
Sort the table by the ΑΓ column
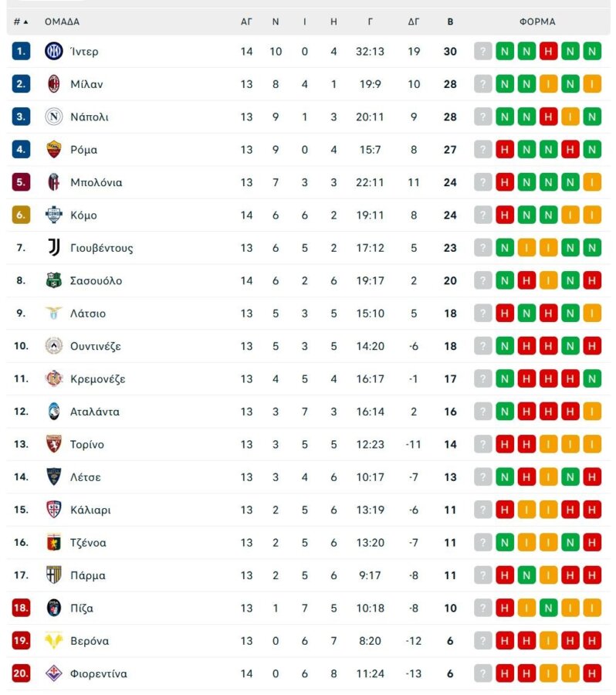246,22
